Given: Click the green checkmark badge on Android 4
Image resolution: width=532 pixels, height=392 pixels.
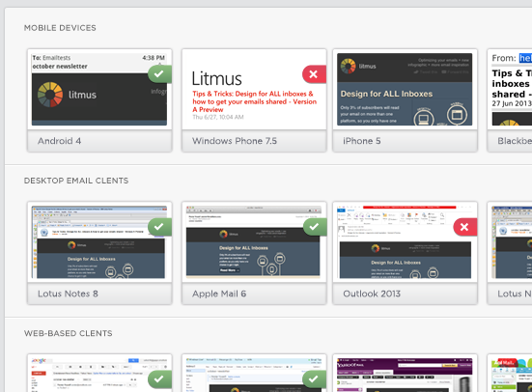Looking at the screenshot, I should pyautogui.click(x=159, y=74).
